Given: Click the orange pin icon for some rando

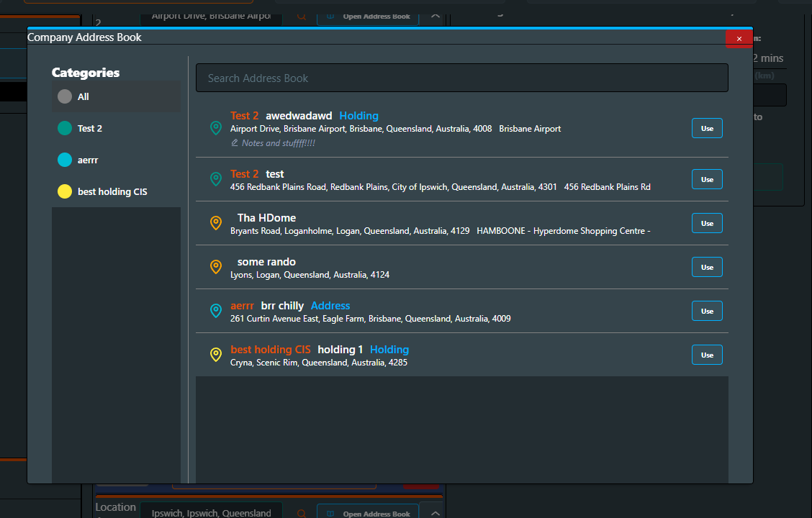Looking at the screenshot, I should pyautogui.click(x=215, y=267).
